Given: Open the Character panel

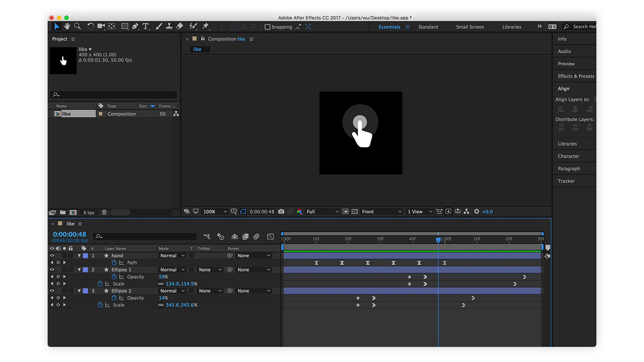Looking at the screenshot, I should 568,156.
